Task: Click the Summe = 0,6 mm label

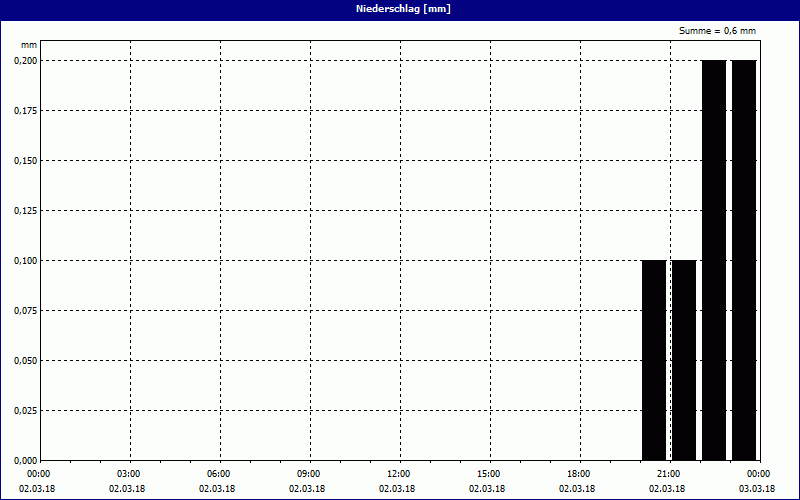Action: pyautogui.click(x=717, y=31)
